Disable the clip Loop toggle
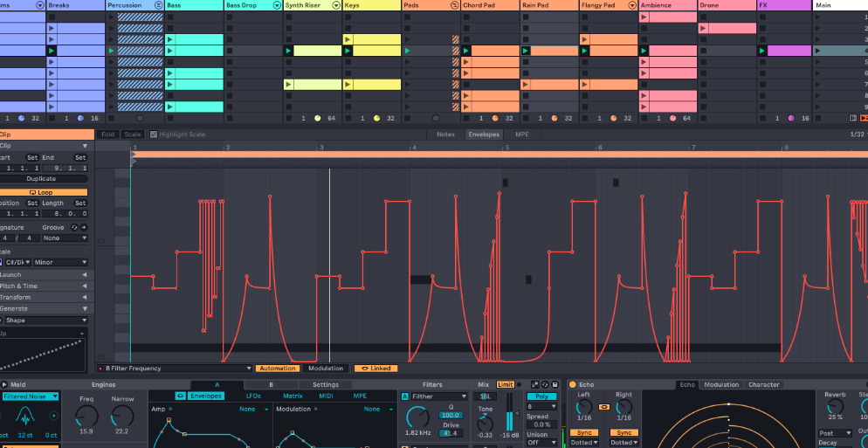The height and width of the screenshot is (448, 868). (x=42, y=192)
